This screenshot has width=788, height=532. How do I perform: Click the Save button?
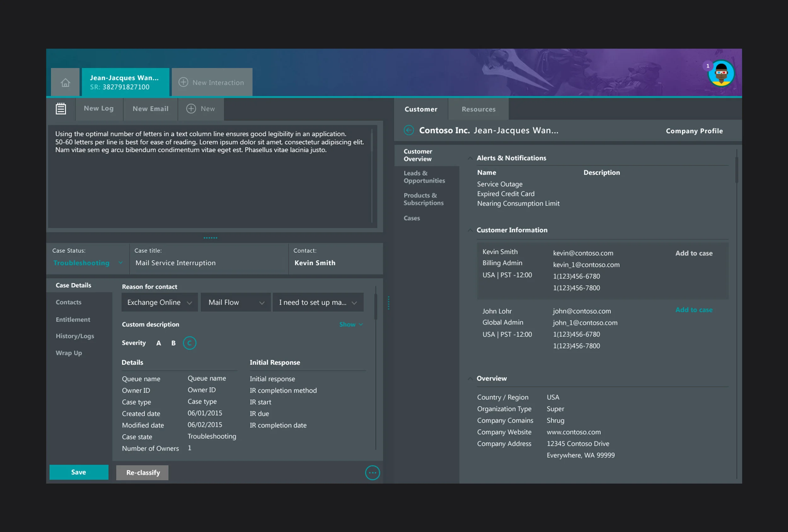[x=79, y=472]
